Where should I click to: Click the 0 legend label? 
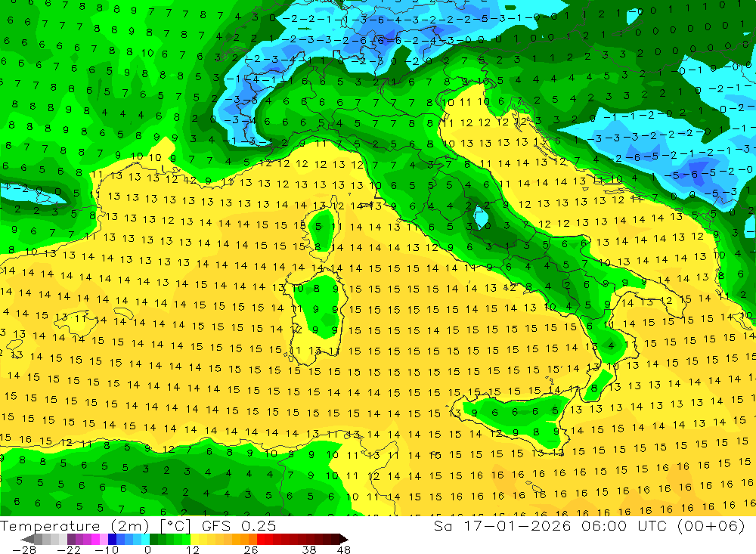[147, 549]
